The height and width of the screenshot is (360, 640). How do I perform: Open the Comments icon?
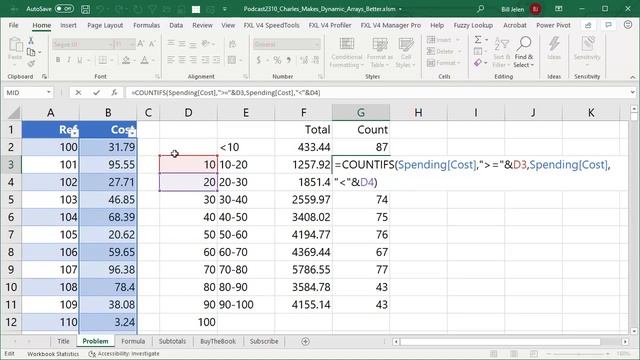tap(608, 25)
